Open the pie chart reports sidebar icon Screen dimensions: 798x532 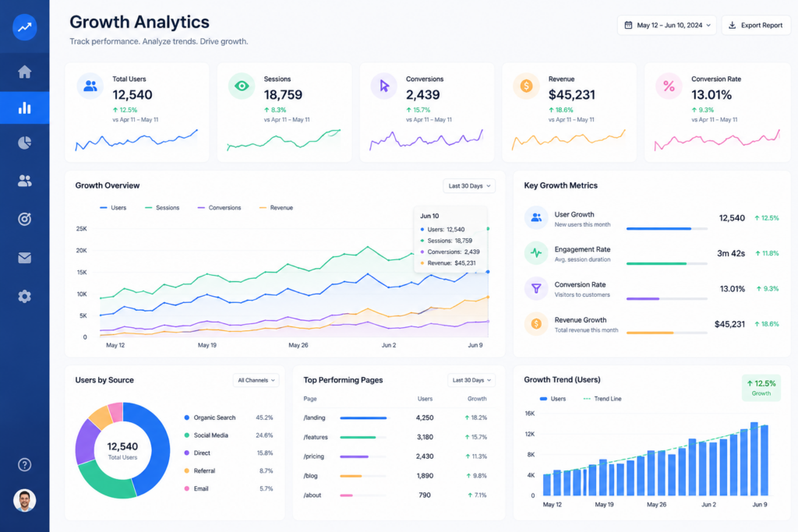click(24, 143)
